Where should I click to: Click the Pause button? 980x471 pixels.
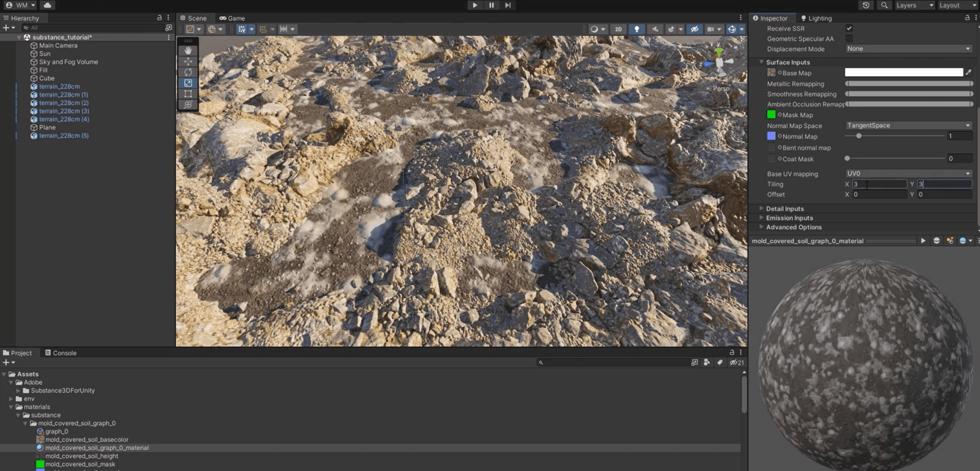click(x=491, y=5)
